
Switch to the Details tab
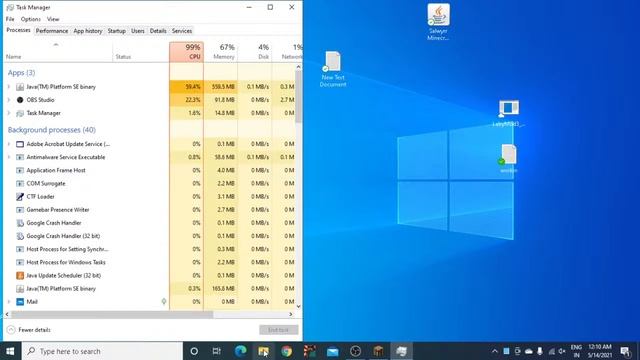click(158, 31)
